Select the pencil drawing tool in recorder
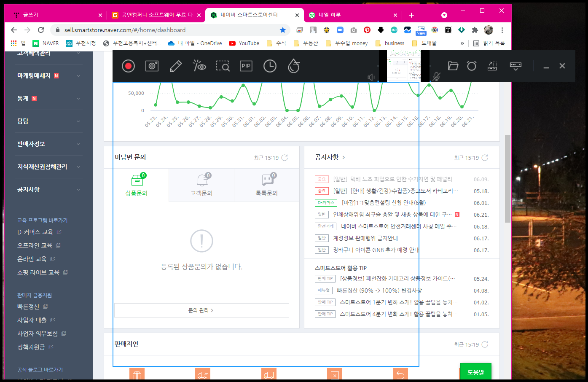Image resolution: width=588 pixels, height=382 pixels. coord(176,66)
